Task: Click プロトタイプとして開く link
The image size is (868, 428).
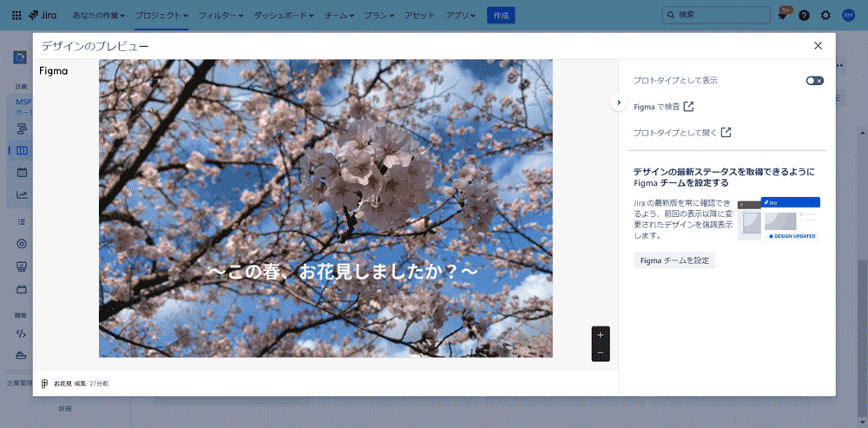Action: pos(682,132)
